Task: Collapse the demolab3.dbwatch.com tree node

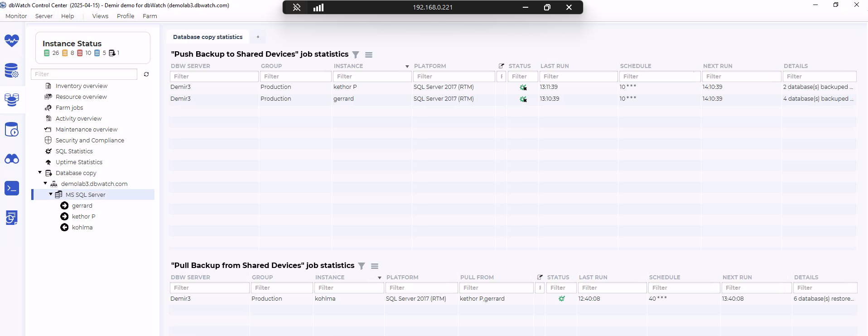Action: [x=45, y=184]
